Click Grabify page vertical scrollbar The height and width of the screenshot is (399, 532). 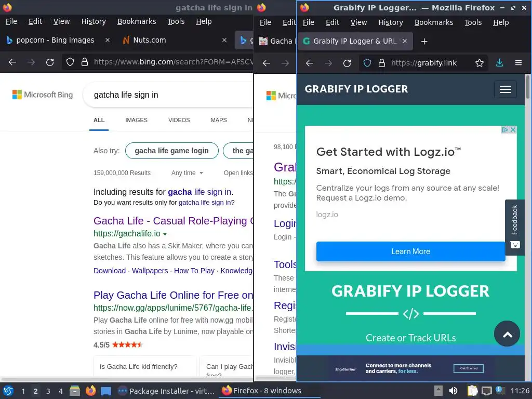(x=528, y=87)
